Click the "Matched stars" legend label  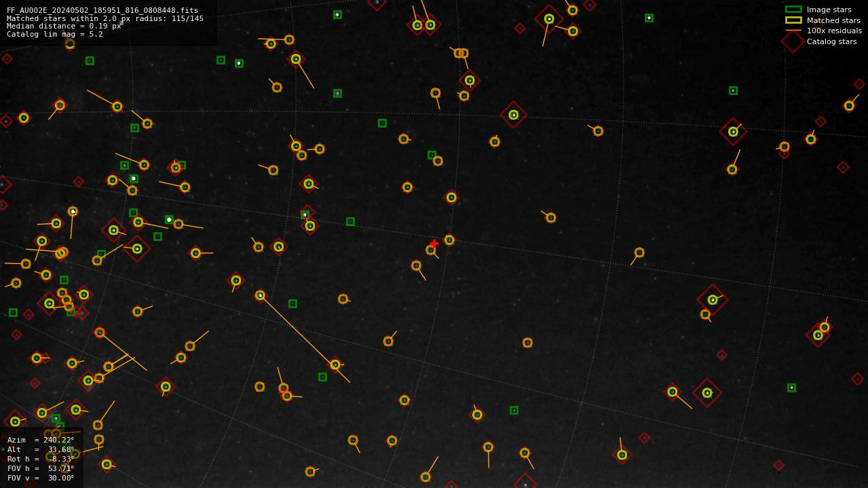(x=833, y=20)
